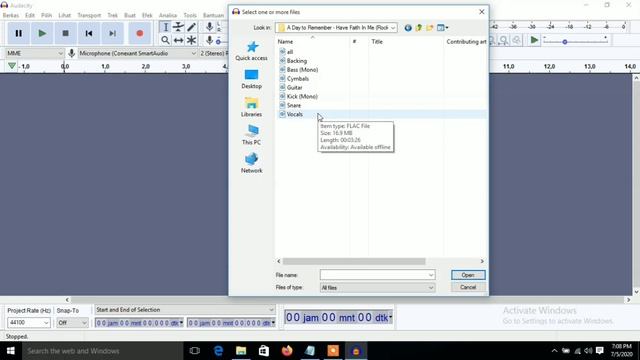
Task: Open the Snap-To Off dropdown
Action: point(72,322)
